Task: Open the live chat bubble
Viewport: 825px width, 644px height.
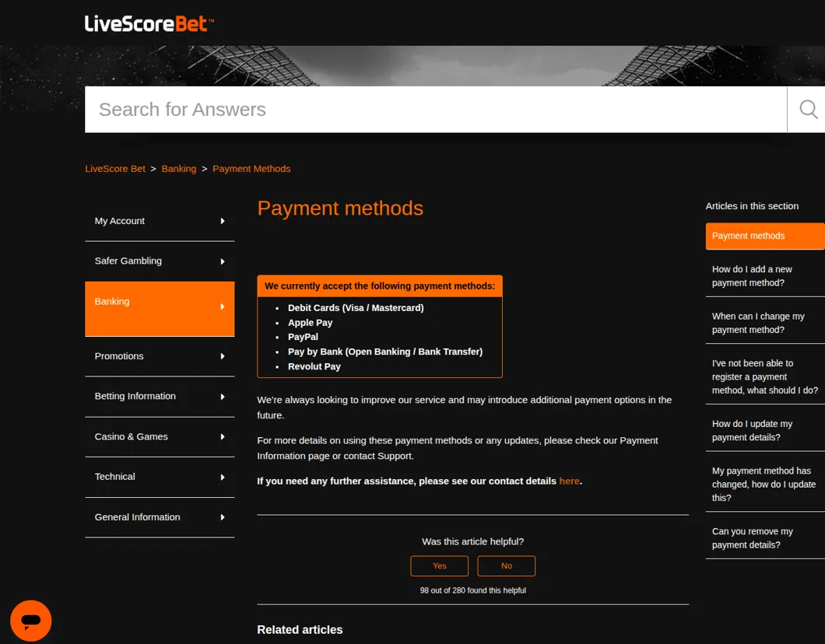Action: point(31,621)
